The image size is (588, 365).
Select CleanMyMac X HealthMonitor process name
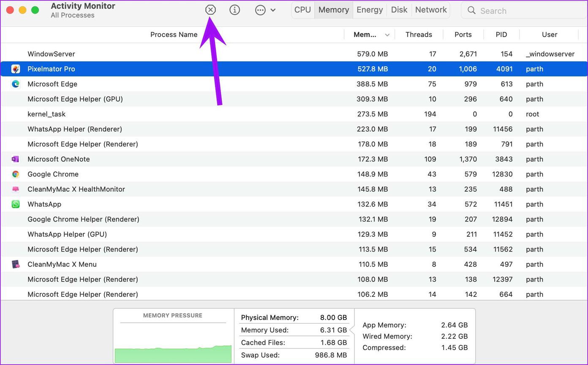pyautogui.click(x=76, y=189)
